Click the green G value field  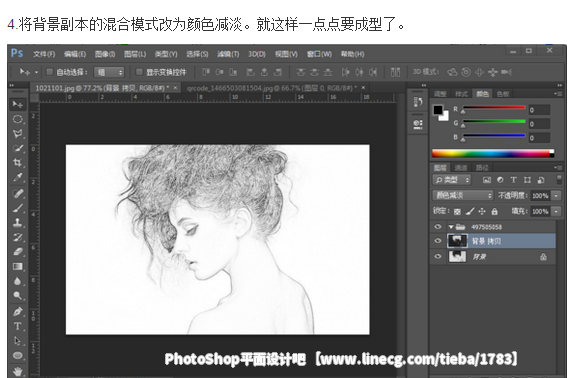(539, 124)
